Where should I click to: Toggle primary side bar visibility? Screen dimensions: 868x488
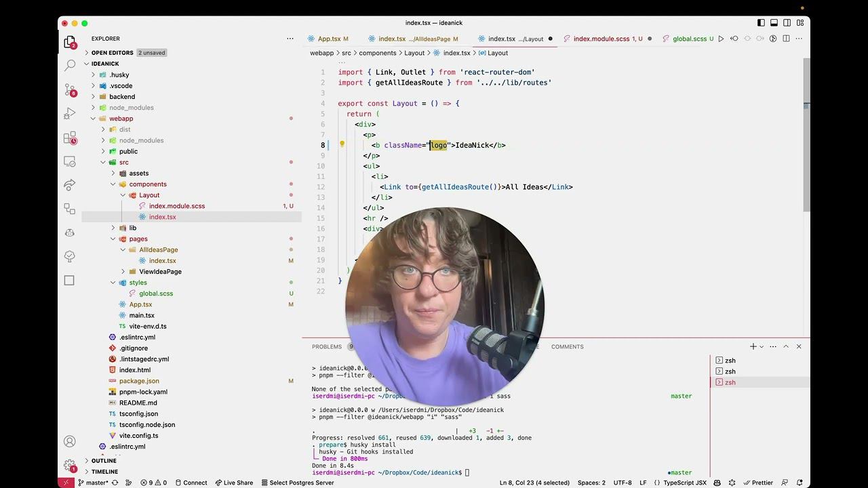tap(762, 23)
